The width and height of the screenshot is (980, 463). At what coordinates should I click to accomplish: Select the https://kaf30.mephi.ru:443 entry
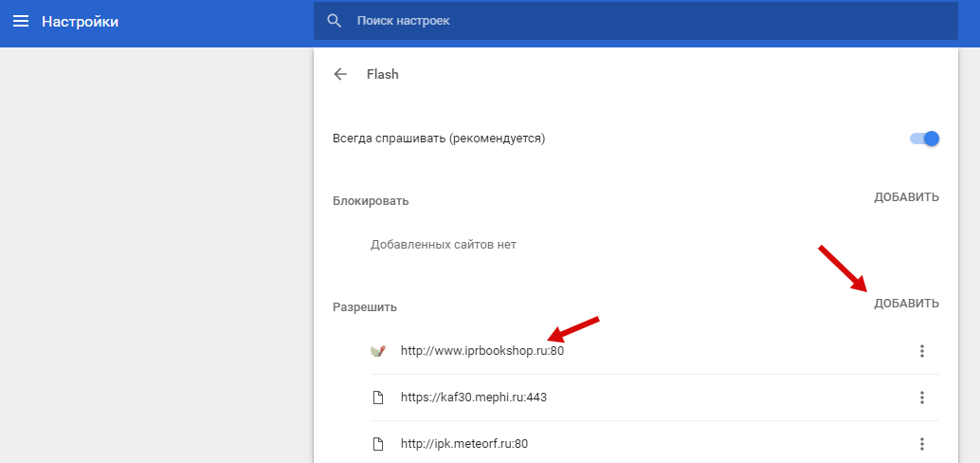tap(473, 398)
